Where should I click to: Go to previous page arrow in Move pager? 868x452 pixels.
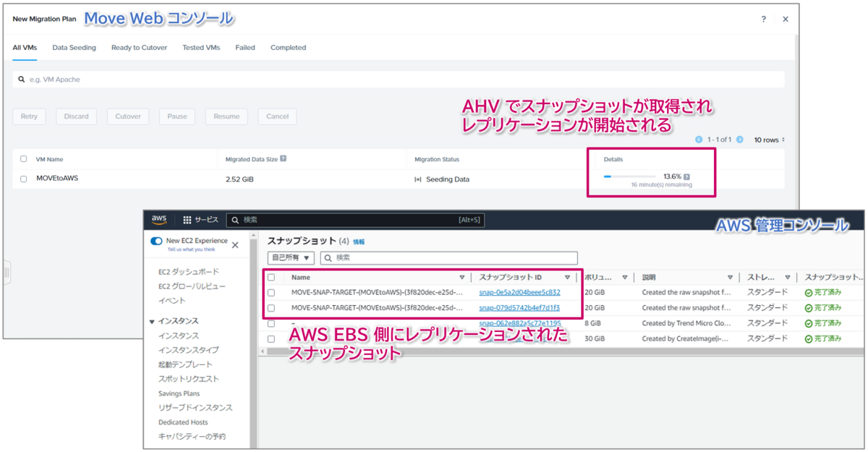pyautogui.click(x=699, y=140)
